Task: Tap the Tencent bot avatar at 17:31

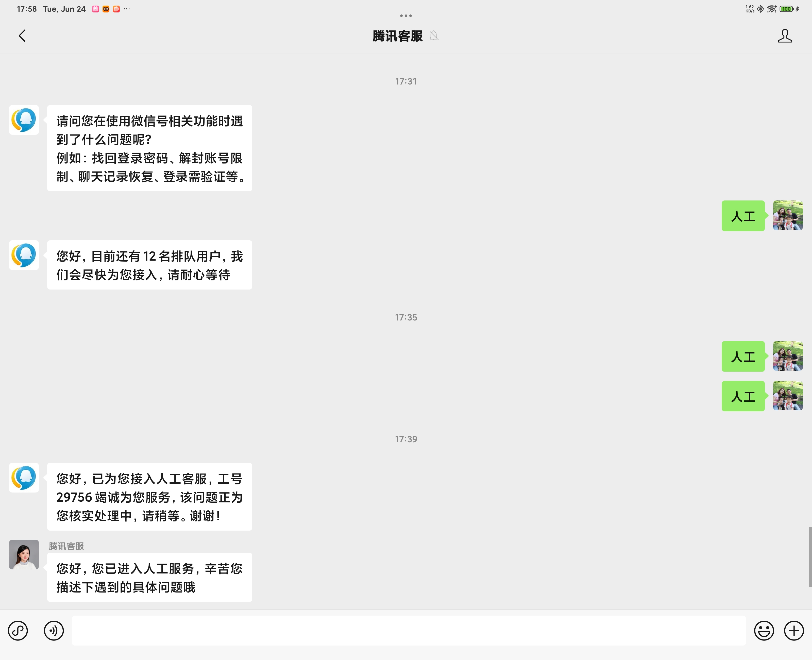Action: click(x=24, y=120)
